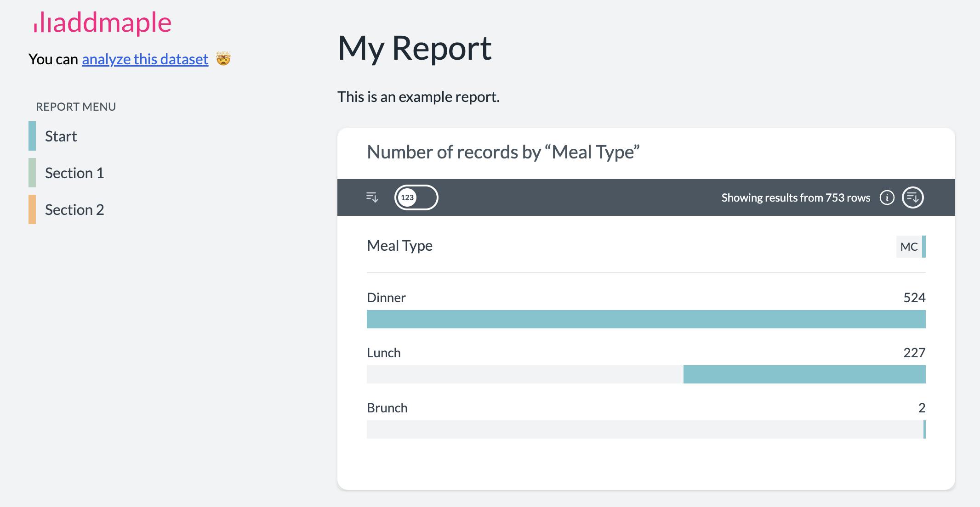Click the Meal Type column header
Image resolution: width=980 pixels, height=507 pixels.
pyautogui.click(x=399, y=246)
